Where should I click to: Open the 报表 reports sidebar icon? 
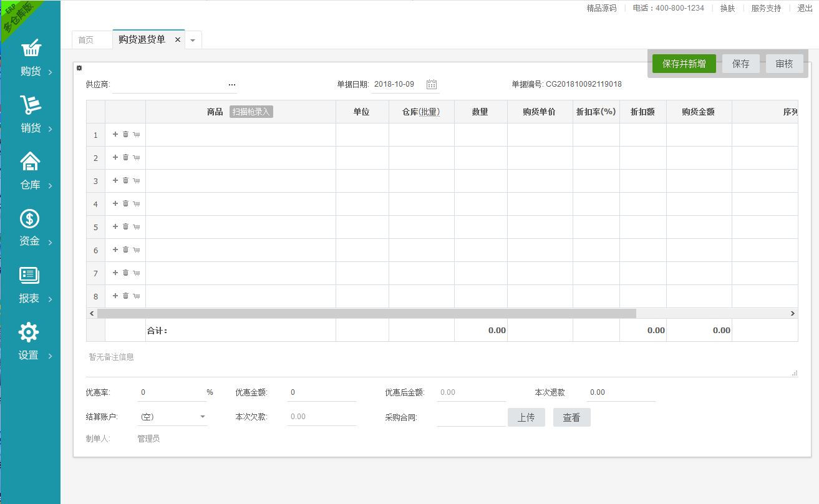(x=29, y=276)
